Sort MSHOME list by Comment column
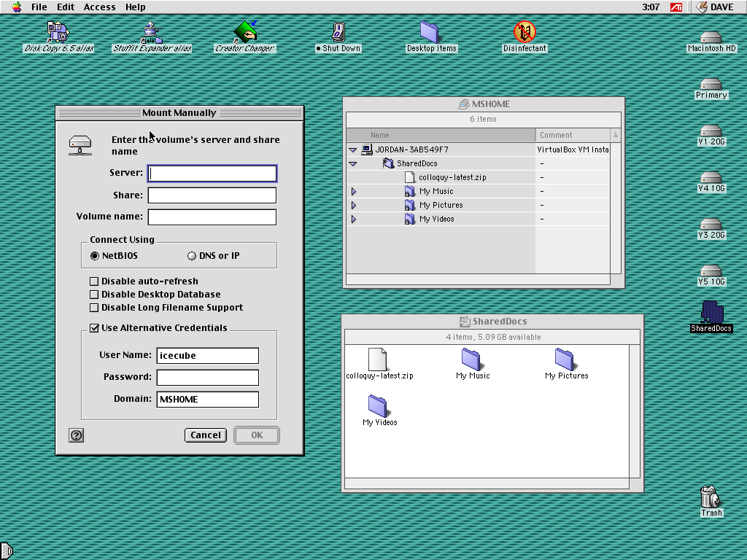 [x=573, y=135]
